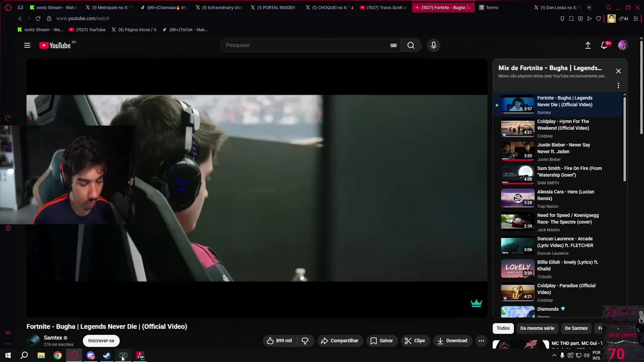Open the Página Inicial / X bookmark
This screenshot has width=644, height=362.
[x=133, y=30]
